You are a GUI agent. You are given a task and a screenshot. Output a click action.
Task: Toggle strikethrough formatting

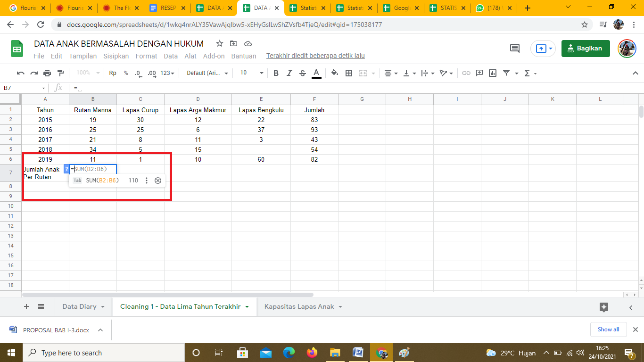coord(303,73)
